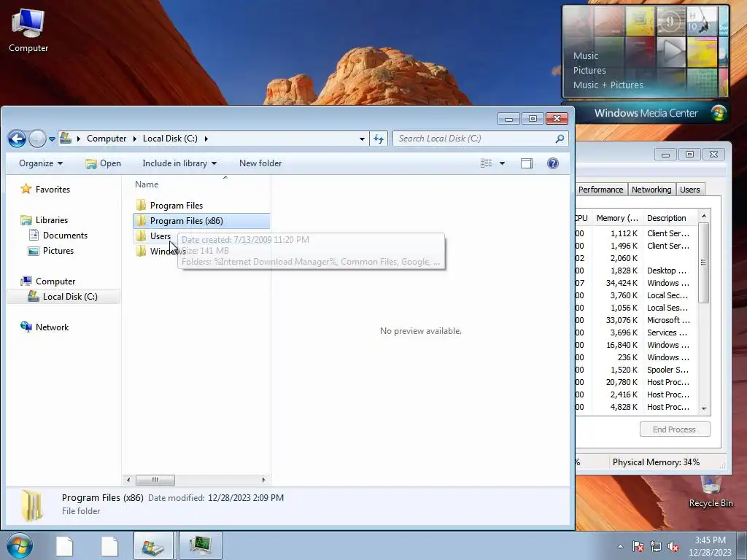Click Computer in the address breadcrumb
The height and width of the screenshot is (560, 747).
point(107,139)
